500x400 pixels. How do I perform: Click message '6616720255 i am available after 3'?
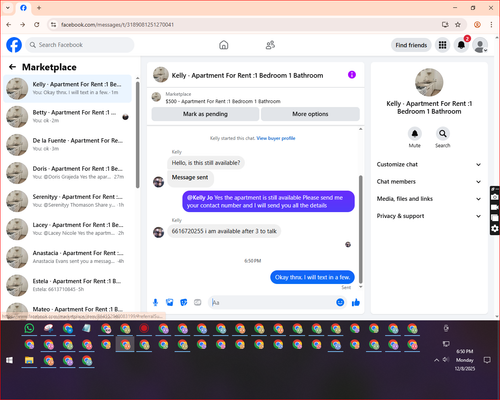224,231
